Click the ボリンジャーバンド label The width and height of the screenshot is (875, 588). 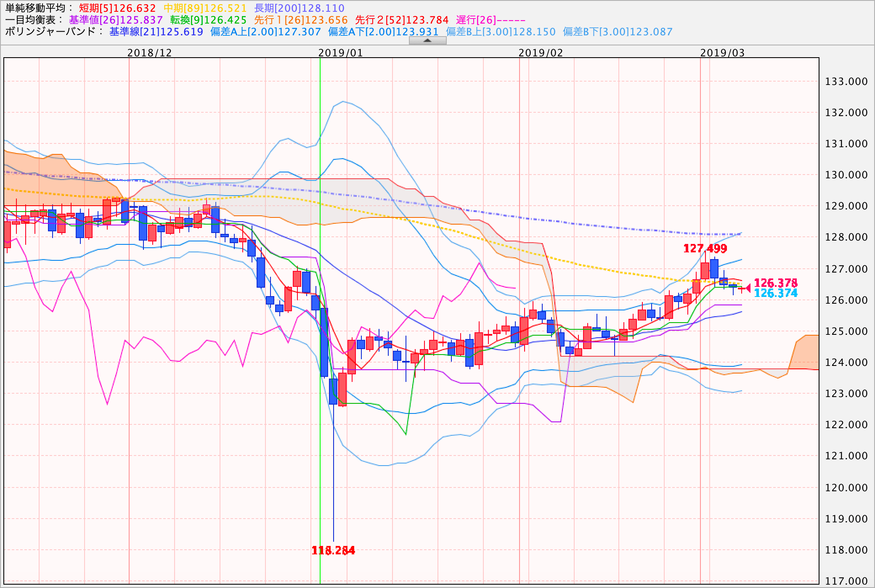[x=54, y=32]
